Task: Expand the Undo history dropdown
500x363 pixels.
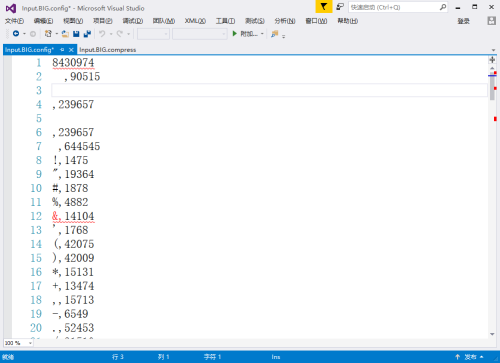Action: click(111, 34)
